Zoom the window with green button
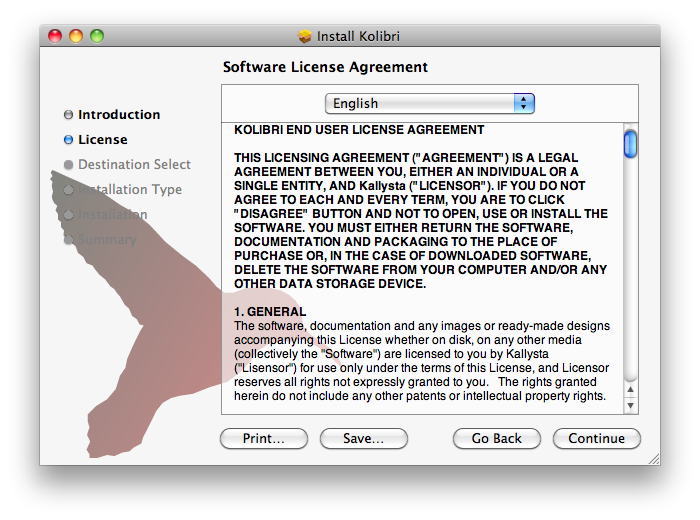Viewport: 700px width, 520px height. 97,36
